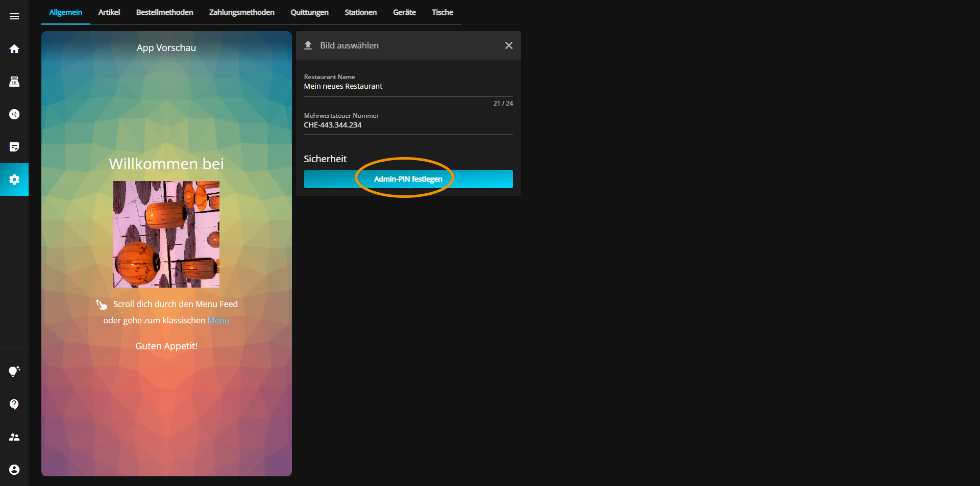This screenshot has width=980, height=486.
Task: Follow the Menu link in app preview
Action: (x=218, y=320)
